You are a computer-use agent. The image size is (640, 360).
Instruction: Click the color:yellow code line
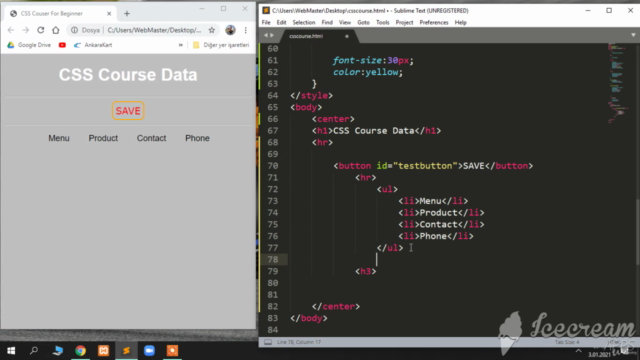click(368, 72)
